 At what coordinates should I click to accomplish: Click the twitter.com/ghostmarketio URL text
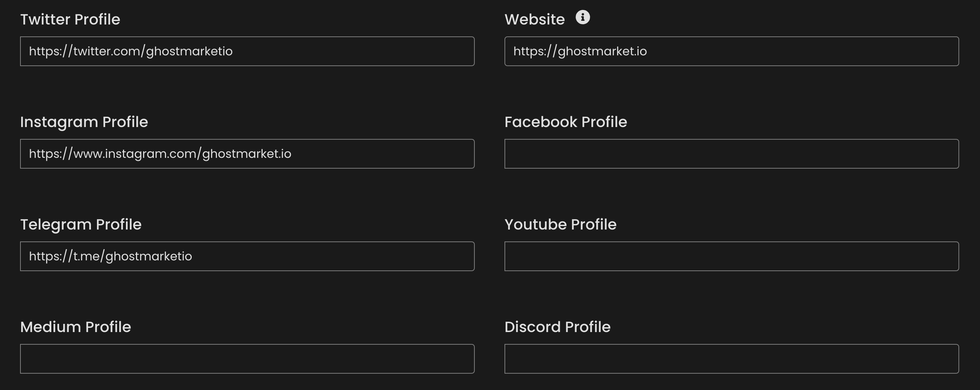[130, 51]
